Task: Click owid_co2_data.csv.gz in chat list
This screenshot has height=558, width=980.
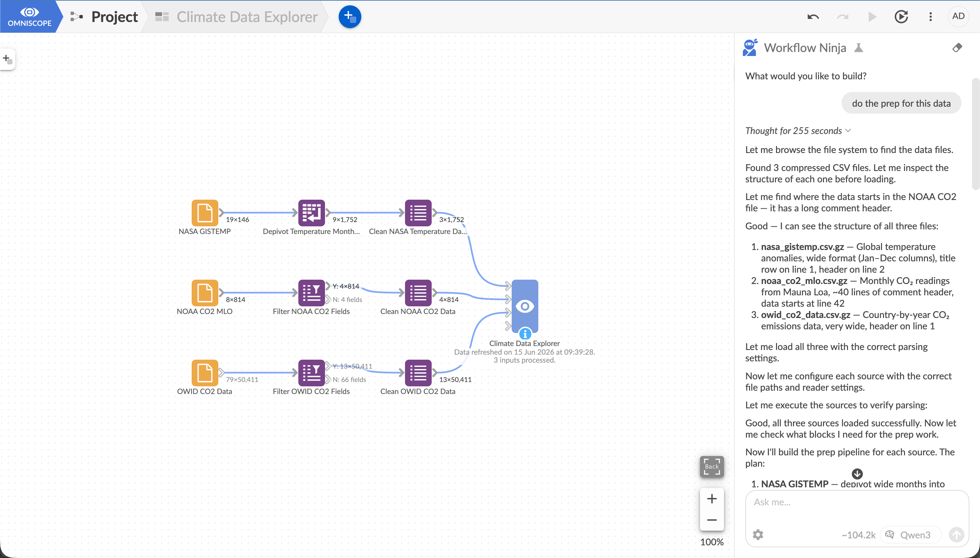Action: (x=805, y=315)
